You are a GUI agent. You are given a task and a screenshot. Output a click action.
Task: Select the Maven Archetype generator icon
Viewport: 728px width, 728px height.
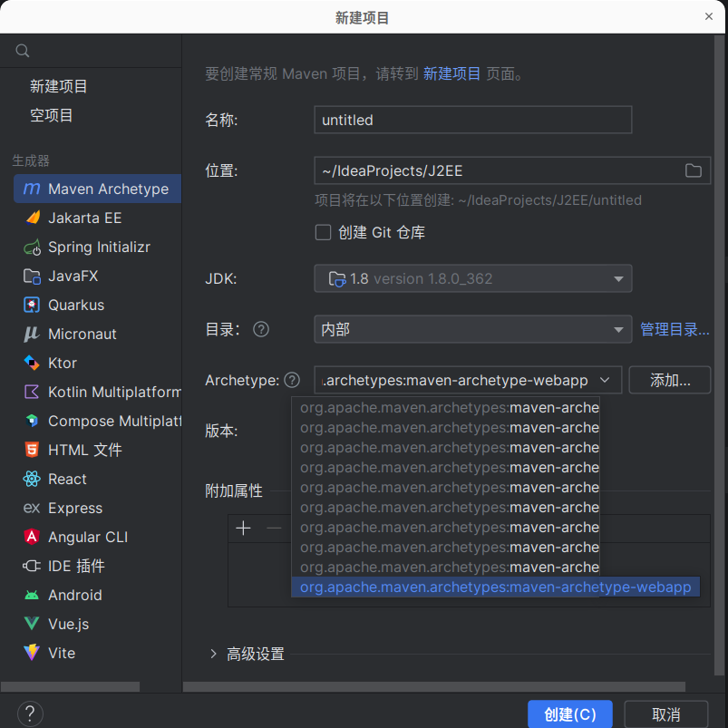coord(32,189)
